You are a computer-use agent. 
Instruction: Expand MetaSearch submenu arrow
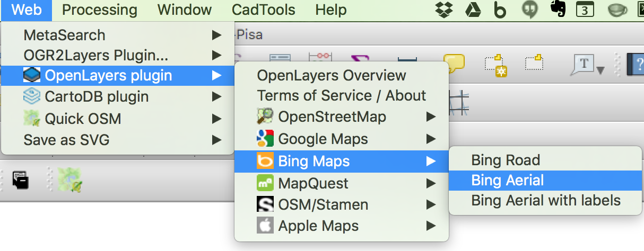[x=216, y=35]
